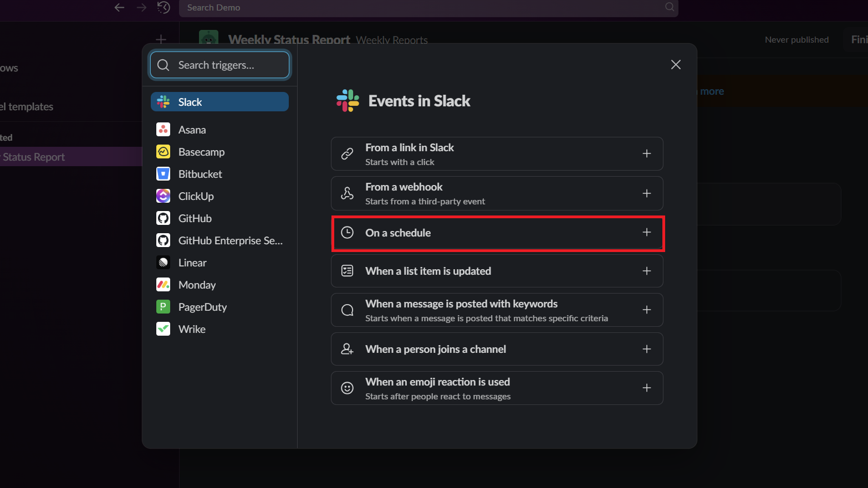Click the Weekly Status Report title

[289, 40]
